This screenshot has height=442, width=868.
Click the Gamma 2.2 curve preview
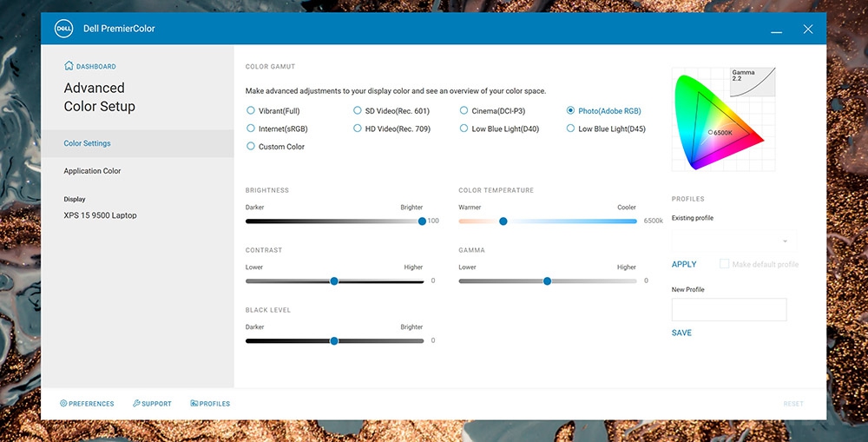[753, 82]
